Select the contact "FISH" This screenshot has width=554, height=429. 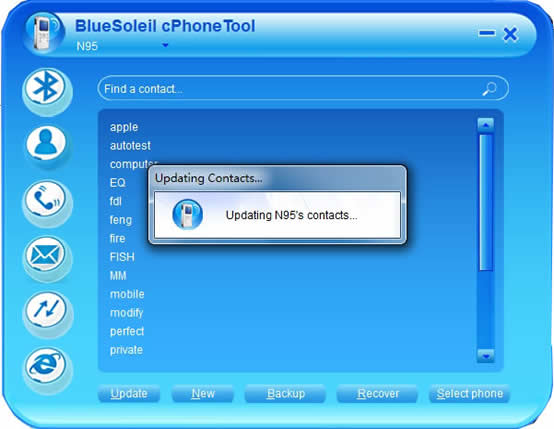pos(122,257)
